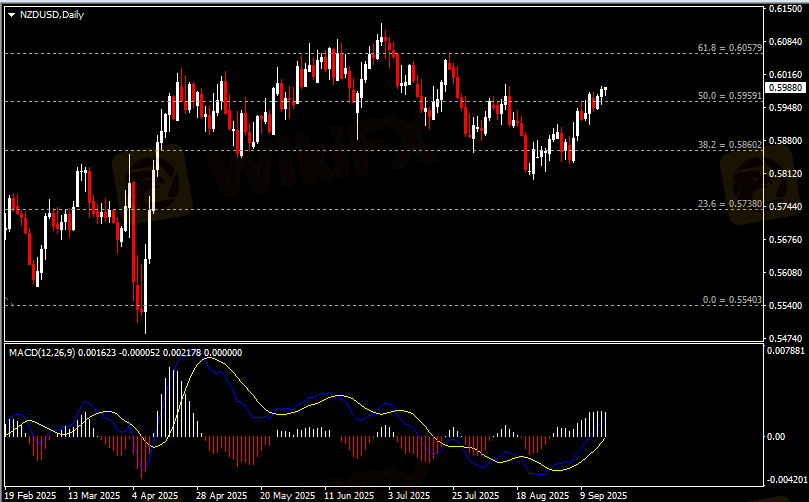Click 0.54740 on the price axis
Screen dimensions: 809x502
(784, 338)
